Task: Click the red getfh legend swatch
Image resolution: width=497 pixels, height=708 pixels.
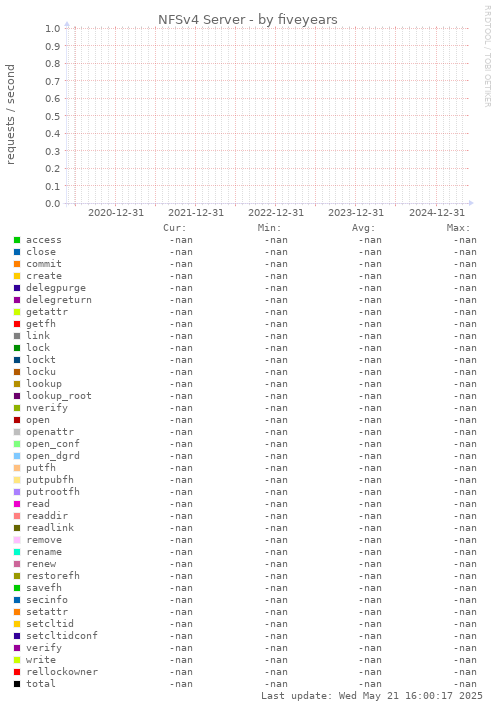Action: (17, 324)
